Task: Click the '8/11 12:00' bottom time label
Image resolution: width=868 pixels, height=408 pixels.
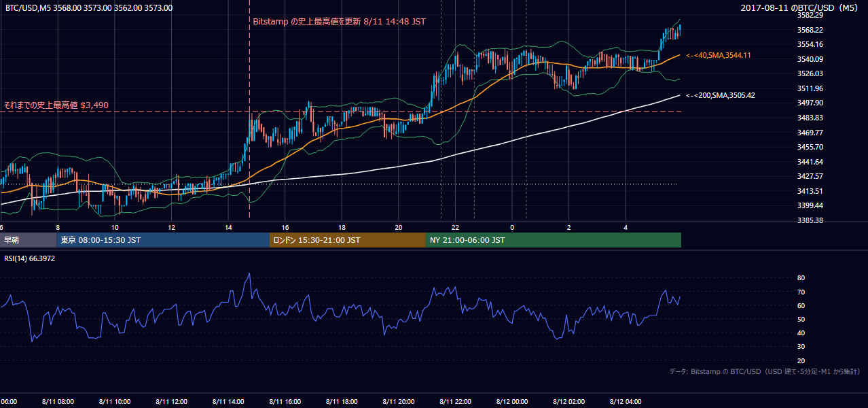Action: pyautogui.click(x=171, y=402)
